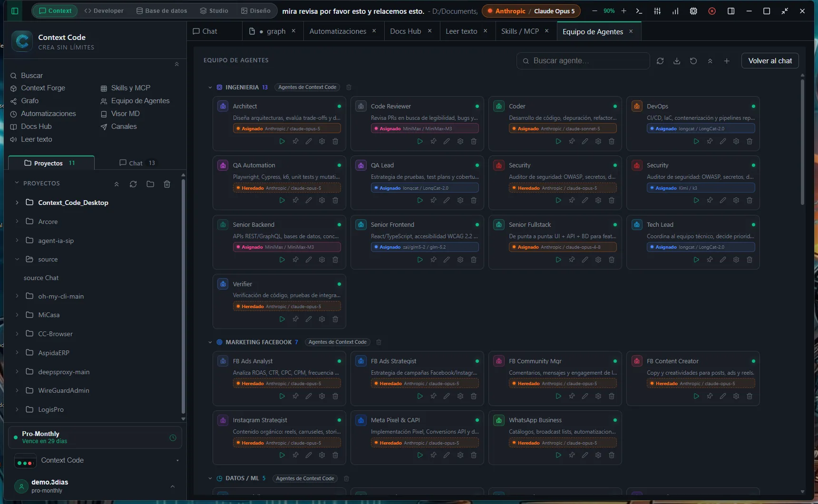Image resolution: width=818 pixels, height=504 pixels.
Task: Switch to the Developer mode tab
Action: (x=104, y=11)
